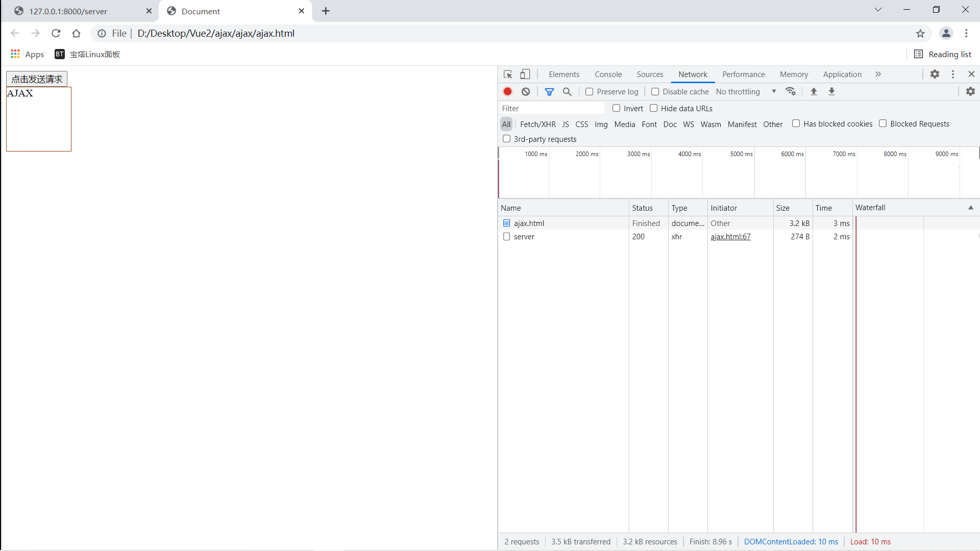Open the No throttling dropdown
This screenshot has height=551, width=980.
pyautogui.click(x=746, y=92)
